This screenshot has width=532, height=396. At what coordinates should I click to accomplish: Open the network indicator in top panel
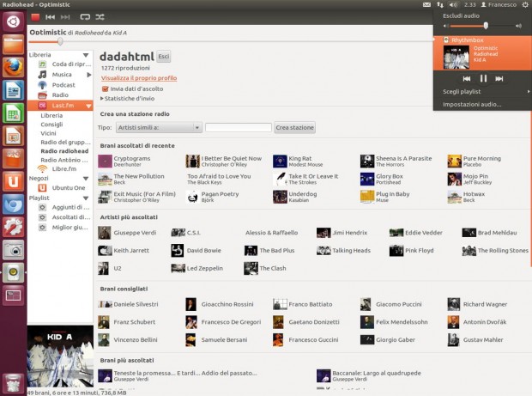coord(440,5)
